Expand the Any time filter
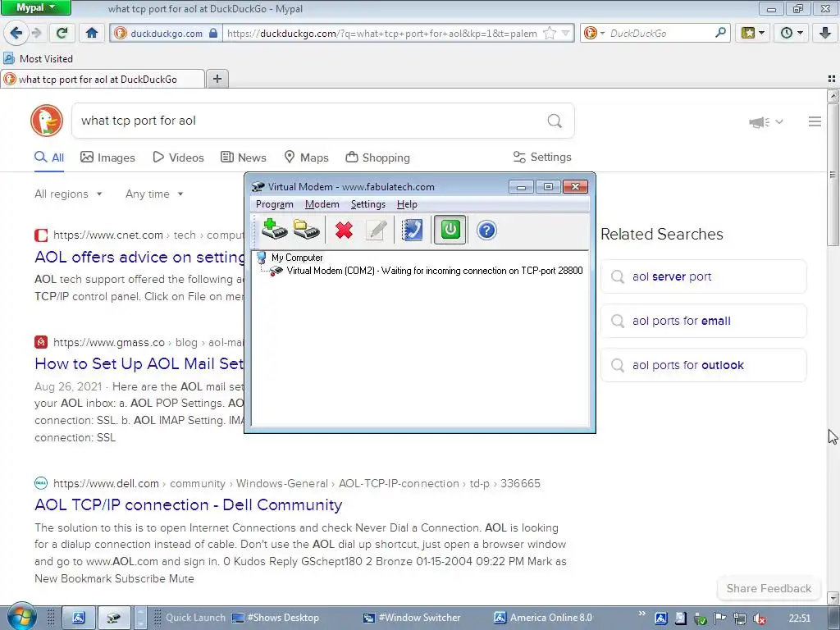 point(154,194)
